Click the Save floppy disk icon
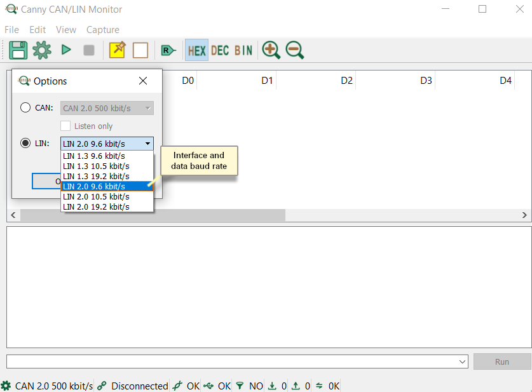This screenshot has width=532, height=392. 18,50
